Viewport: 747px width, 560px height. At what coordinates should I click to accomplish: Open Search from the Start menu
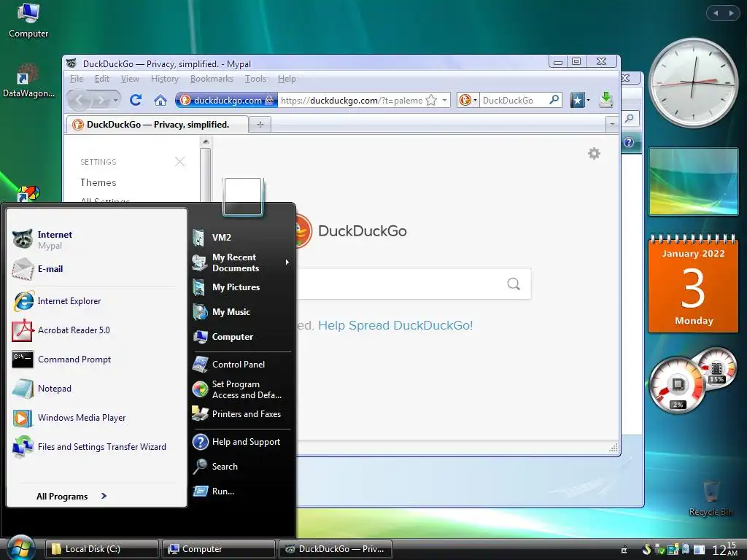click(241, 467)
